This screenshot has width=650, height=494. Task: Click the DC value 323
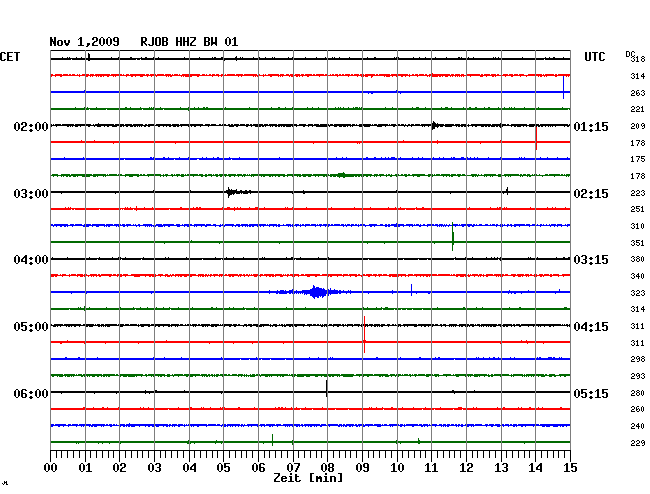pyautogui.click(x=638, y=293)
